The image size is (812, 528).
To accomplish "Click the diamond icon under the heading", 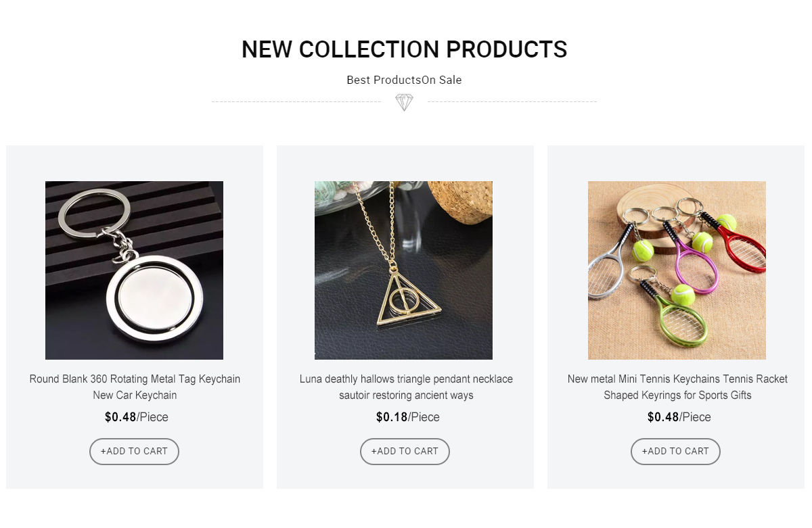I will click(404, 102).
